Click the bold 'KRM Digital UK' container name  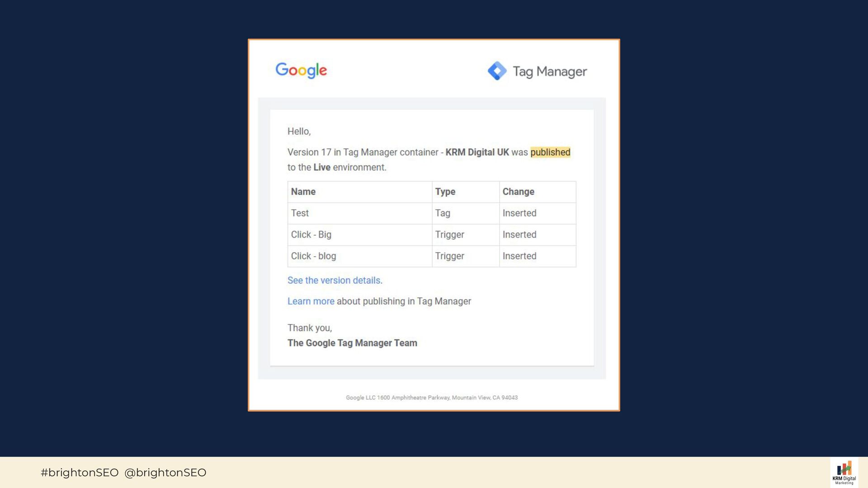pos(477,152)
